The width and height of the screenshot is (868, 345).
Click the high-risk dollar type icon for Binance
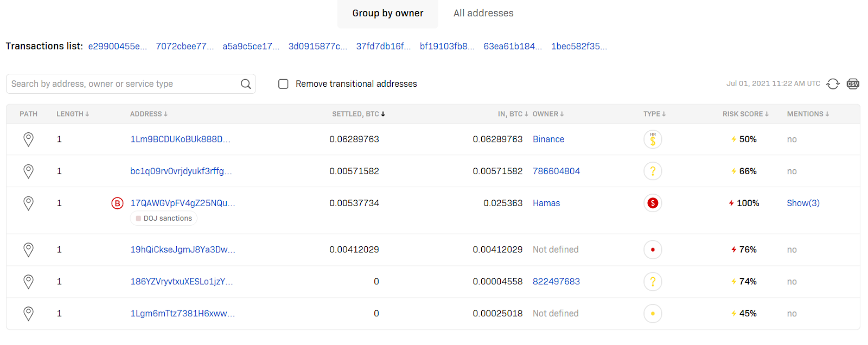653,139
